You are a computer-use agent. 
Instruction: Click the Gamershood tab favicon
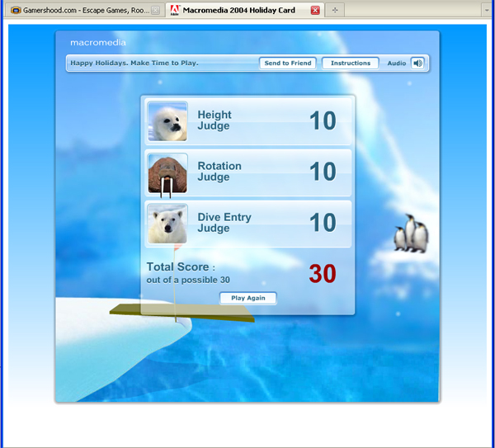[x=16, y=11]
